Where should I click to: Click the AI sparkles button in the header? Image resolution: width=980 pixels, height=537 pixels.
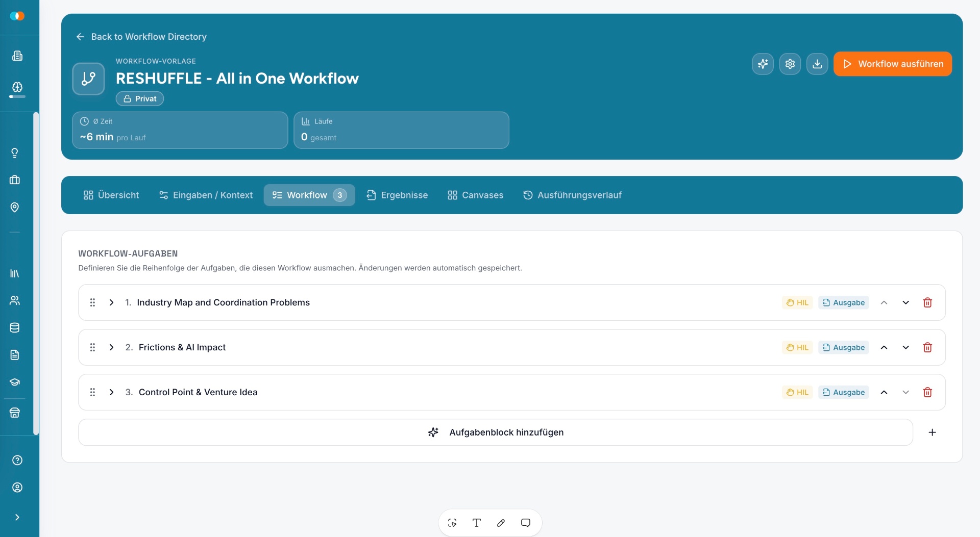coord(763,64)
